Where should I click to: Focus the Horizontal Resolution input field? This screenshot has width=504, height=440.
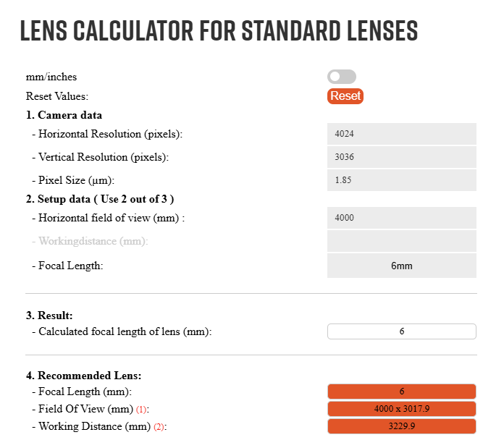click(x=402, y=134)
